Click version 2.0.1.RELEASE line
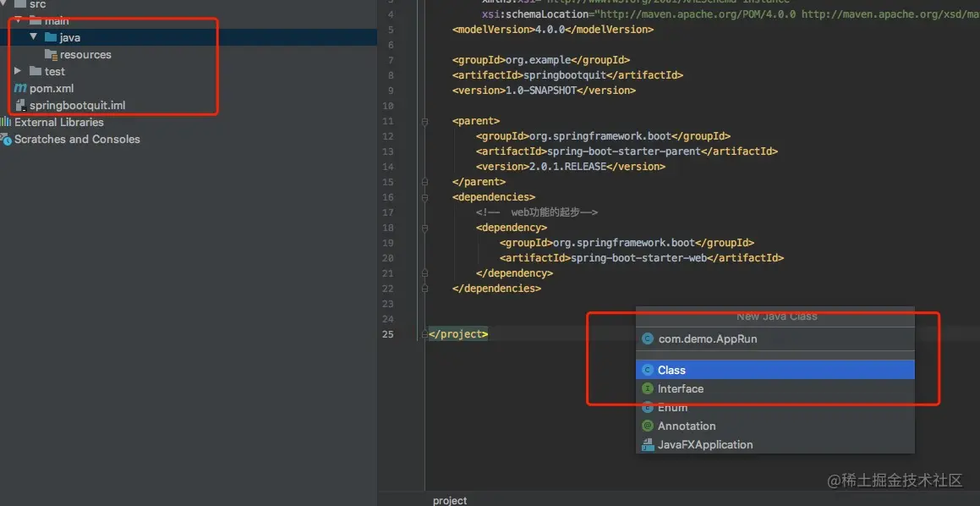The height and width of the screenshot is (506, 980). [571, 167]
